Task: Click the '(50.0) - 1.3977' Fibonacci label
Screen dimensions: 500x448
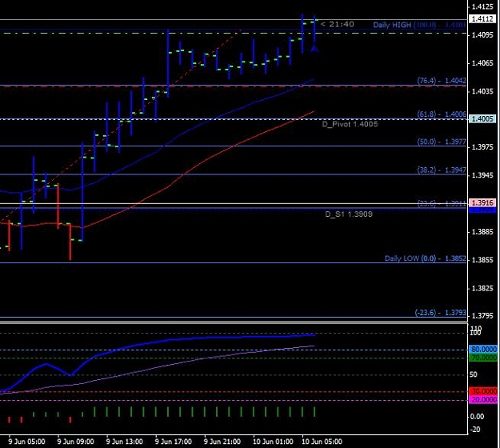Action: tap(442, 142)
